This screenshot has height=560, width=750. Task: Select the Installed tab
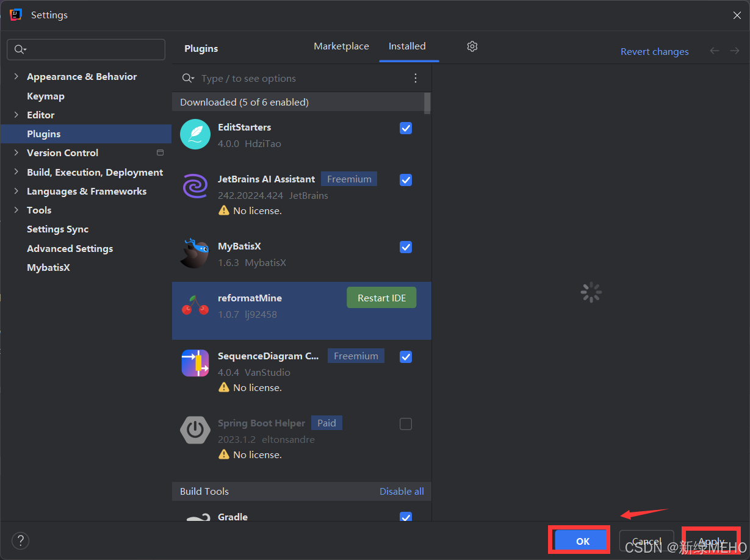(407, 46)
